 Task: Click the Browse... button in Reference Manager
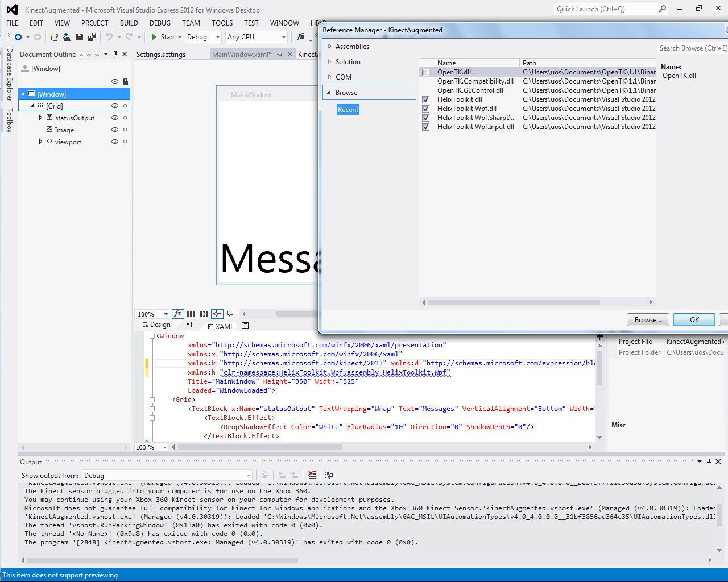click(x=648, y=320)
